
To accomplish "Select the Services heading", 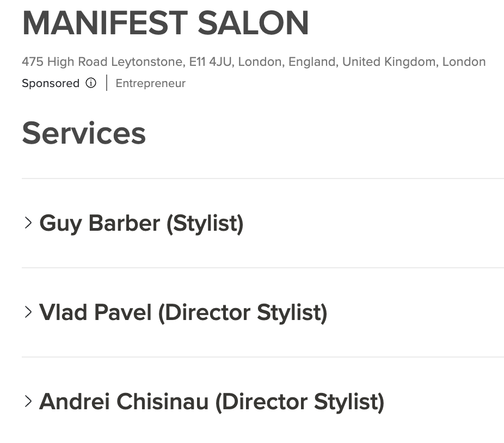I will [84, 133].
